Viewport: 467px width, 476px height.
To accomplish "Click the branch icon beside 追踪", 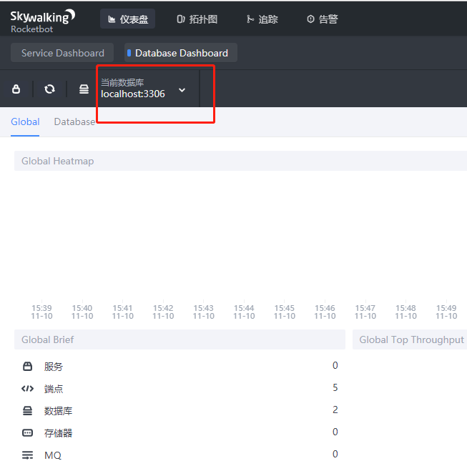I will pyautogui.click(x=250, y=19).
